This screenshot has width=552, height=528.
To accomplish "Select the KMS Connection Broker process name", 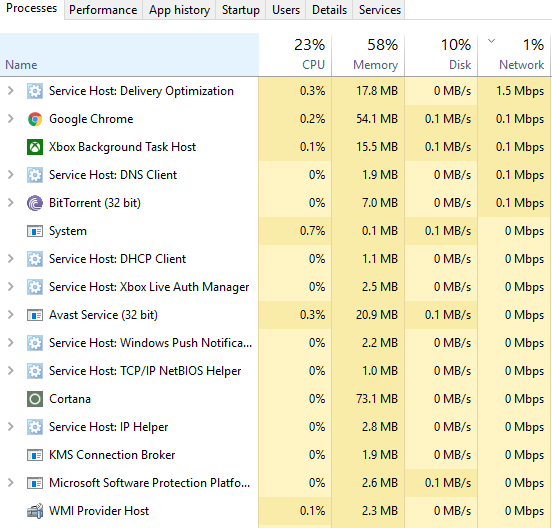I will click(x=112, y=455).
